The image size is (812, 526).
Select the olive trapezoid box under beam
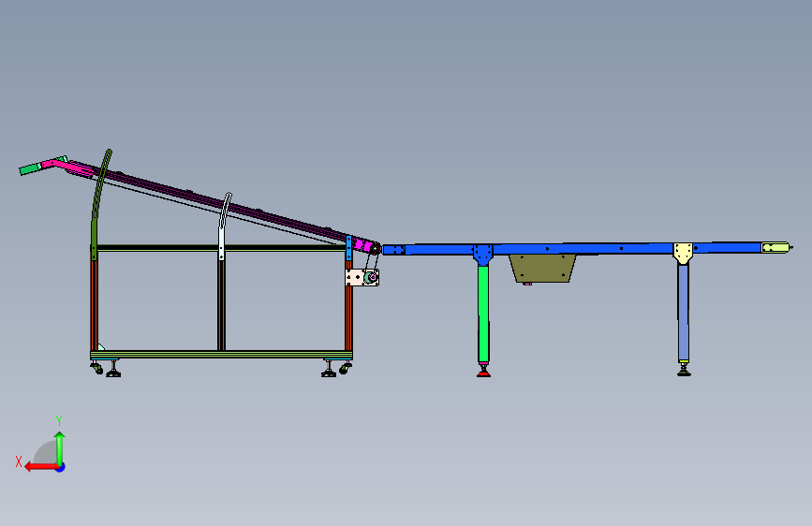pyautogui.click(x=542, y=269)
